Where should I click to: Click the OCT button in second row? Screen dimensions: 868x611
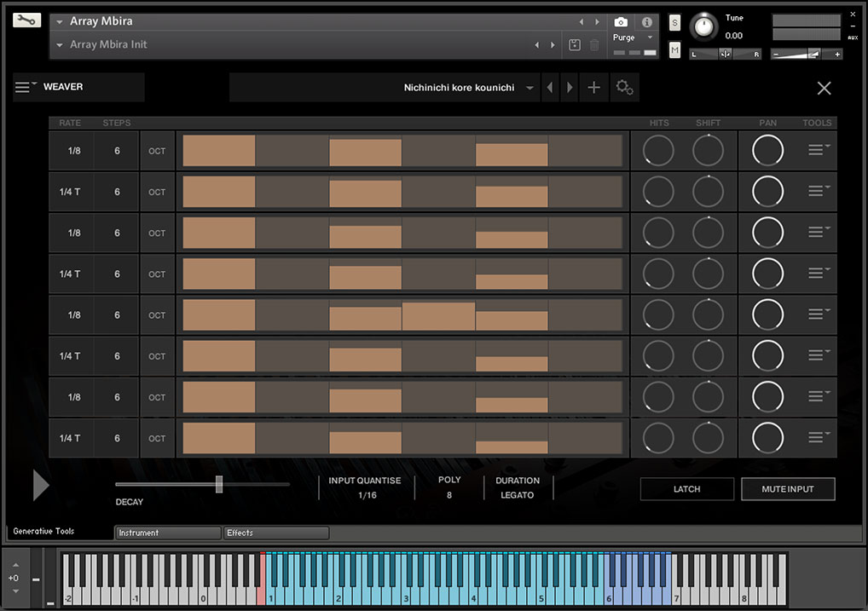157,193
